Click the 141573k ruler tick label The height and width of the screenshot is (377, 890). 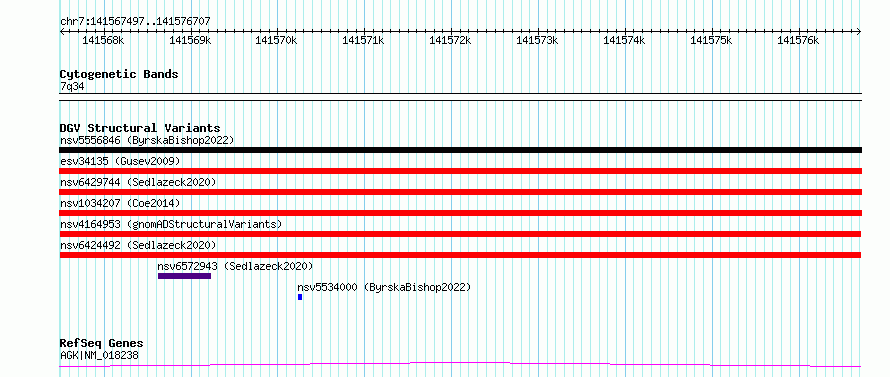pyautogui.click(x=538, y=41)
